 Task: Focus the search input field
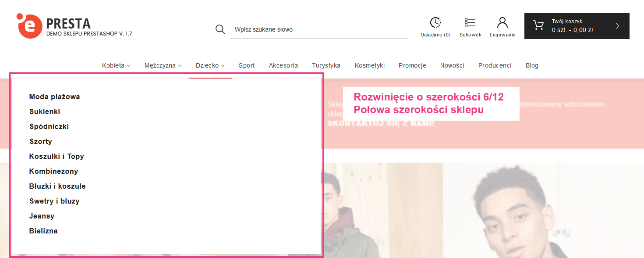(319, 29)
